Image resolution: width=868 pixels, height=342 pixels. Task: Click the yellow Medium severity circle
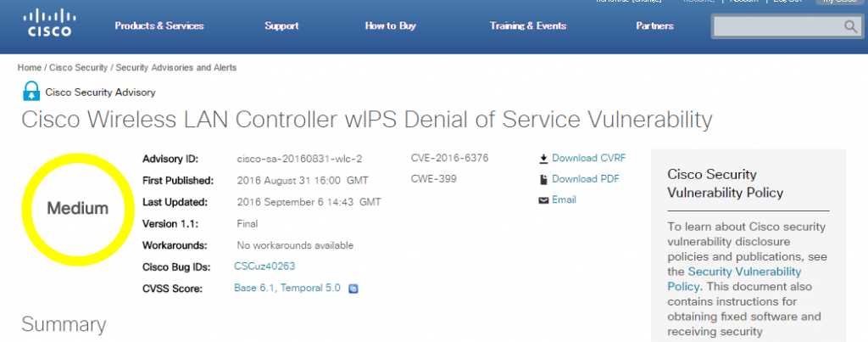77,209
